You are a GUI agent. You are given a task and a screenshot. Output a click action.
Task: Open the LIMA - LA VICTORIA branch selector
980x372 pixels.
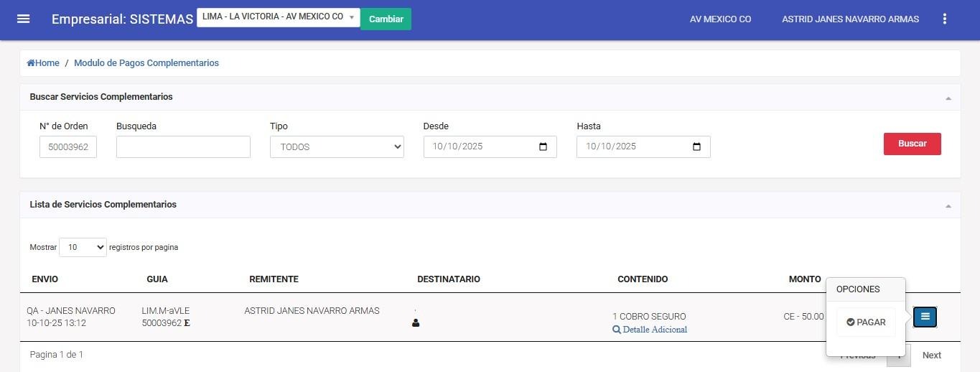(x=278, y=17)
